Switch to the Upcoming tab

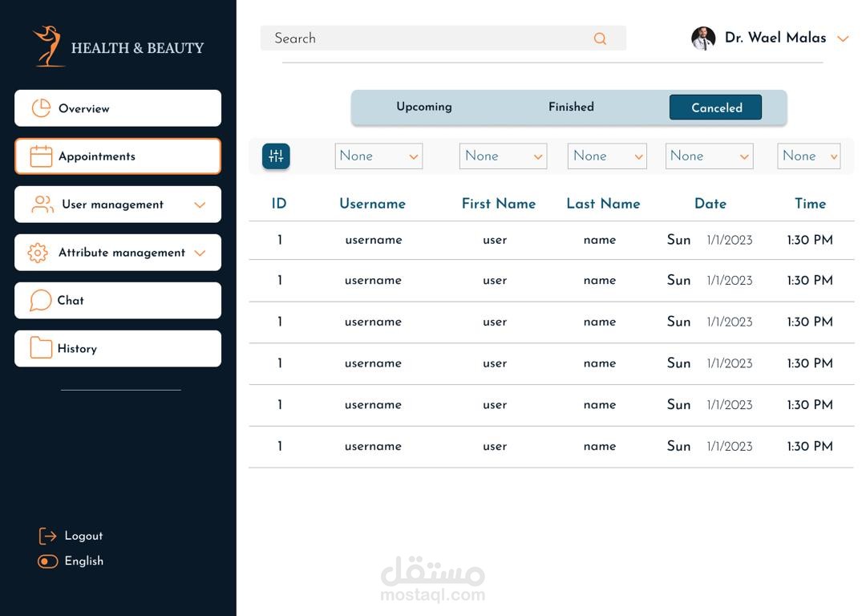pyautogui.click(x=424, y=107)
